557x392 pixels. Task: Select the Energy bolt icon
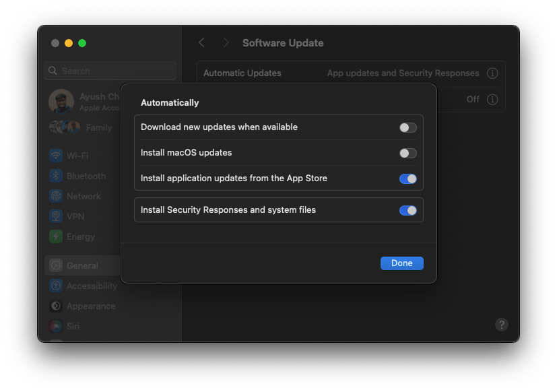(56, 236)
